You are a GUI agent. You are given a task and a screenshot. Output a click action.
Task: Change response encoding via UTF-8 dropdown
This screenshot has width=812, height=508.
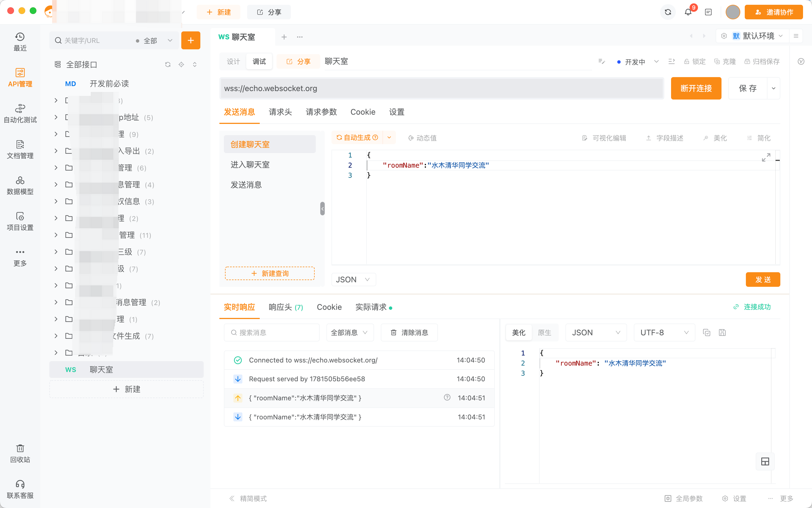point(664,332)
